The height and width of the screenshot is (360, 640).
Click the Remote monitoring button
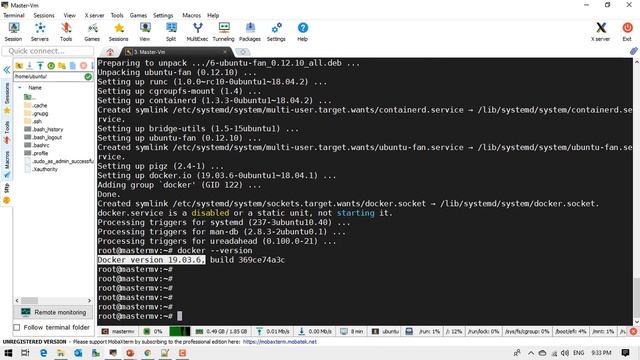[x=53, y=312]
